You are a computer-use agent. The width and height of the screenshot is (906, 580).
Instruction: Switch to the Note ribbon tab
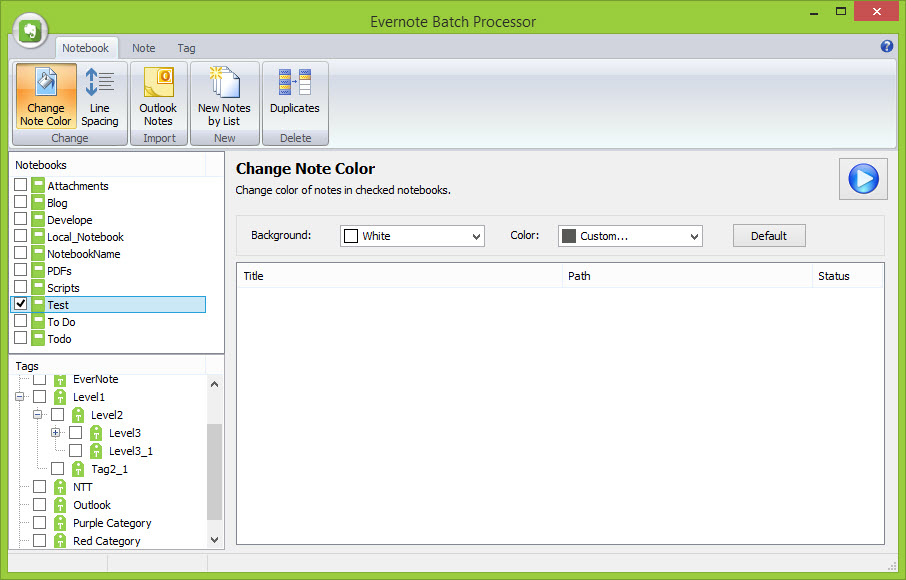[143, 48]
